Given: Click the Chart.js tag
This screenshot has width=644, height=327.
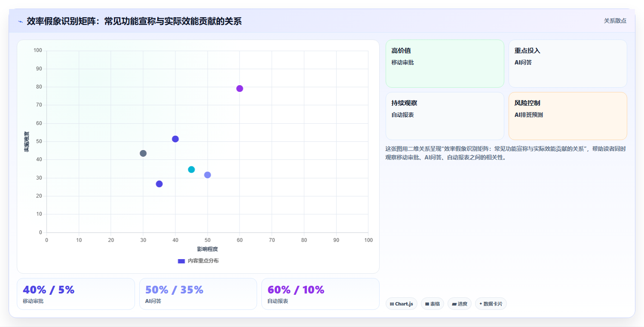Looking at the screenshot, I should pyautogui.click(x=402, y=304).
